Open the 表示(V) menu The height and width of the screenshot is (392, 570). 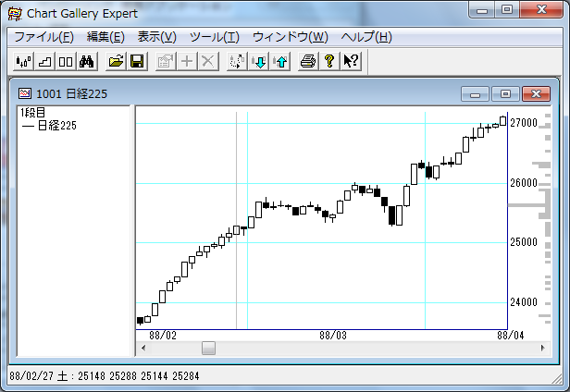click(156, 37)
